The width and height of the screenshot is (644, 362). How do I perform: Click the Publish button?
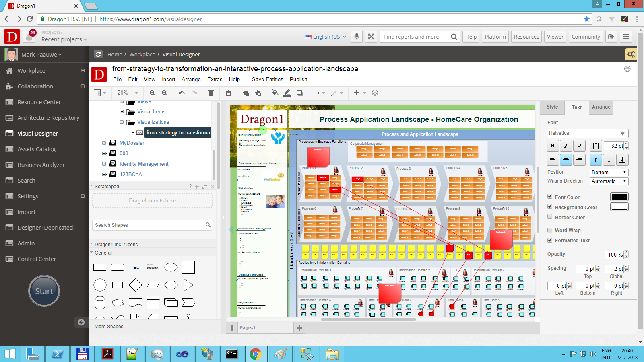click(298, 79)
